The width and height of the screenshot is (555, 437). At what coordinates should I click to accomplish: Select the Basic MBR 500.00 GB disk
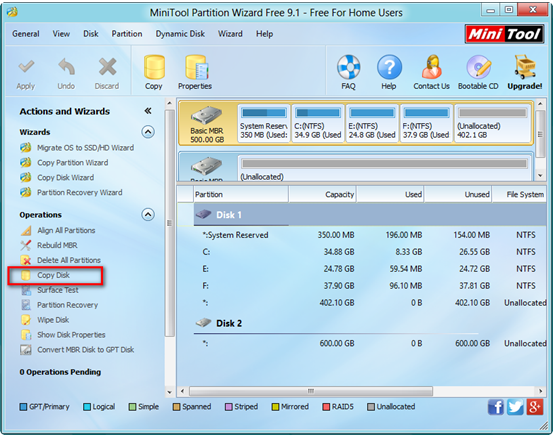point(207,123)
